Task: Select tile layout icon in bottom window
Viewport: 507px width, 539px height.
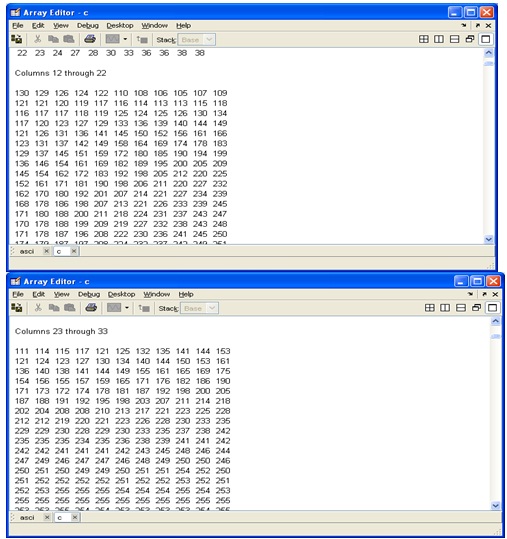Action: click(430, 308)
